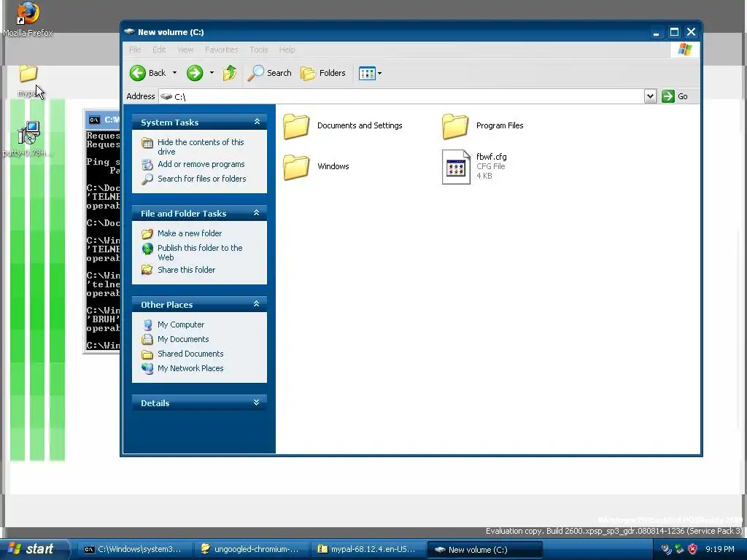Select the Documents and Settings folder icon

click(x=296, y=126)
